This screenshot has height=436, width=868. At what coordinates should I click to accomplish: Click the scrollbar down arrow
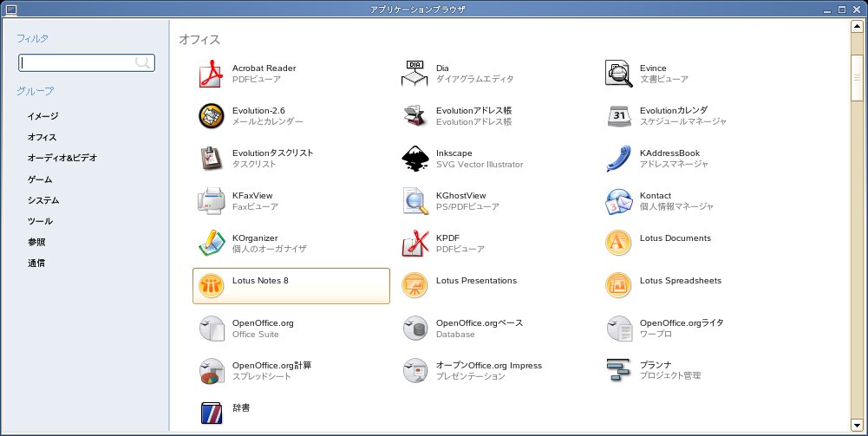857,425
